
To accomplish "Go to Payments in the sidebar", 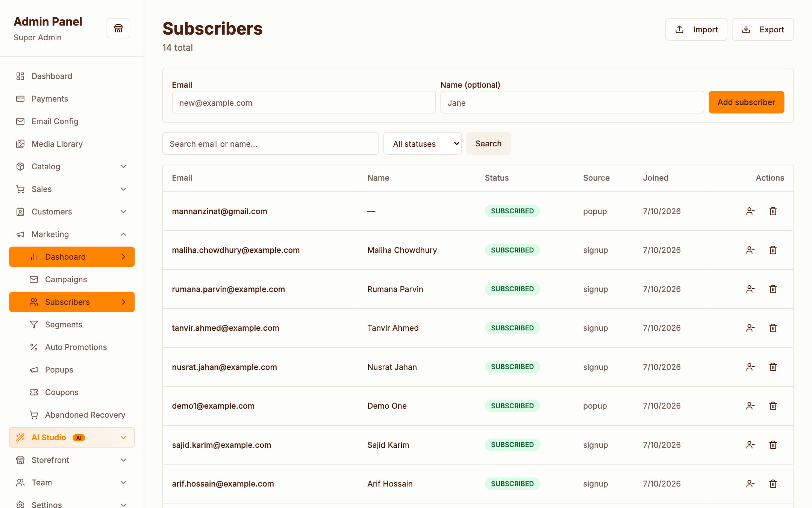I will click(72, 99).
